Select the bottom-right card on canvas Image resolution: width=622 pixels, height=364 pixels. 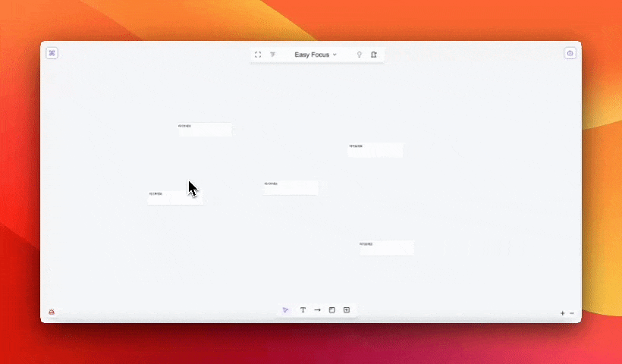tap(386, 248)
